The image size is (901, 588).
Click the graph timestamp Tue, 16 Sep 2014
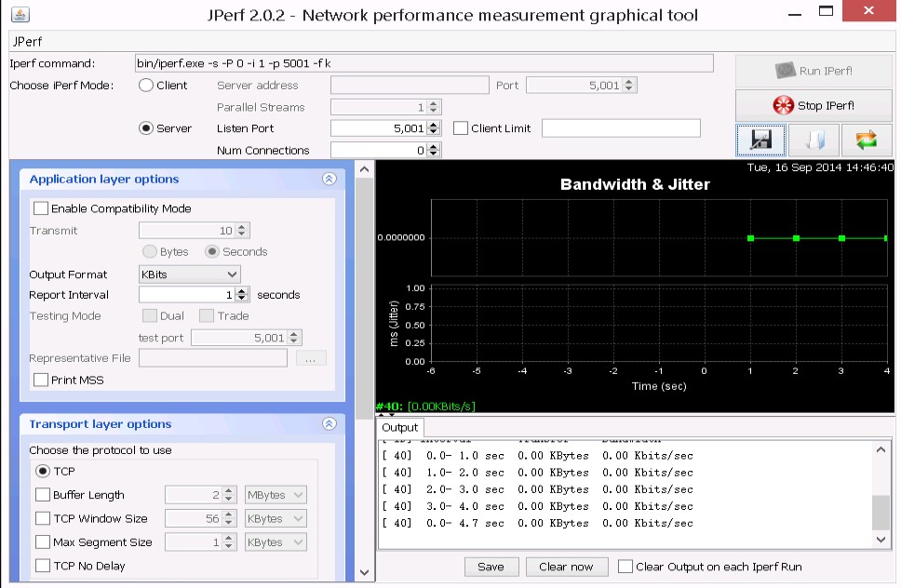[x=821, y=167]
